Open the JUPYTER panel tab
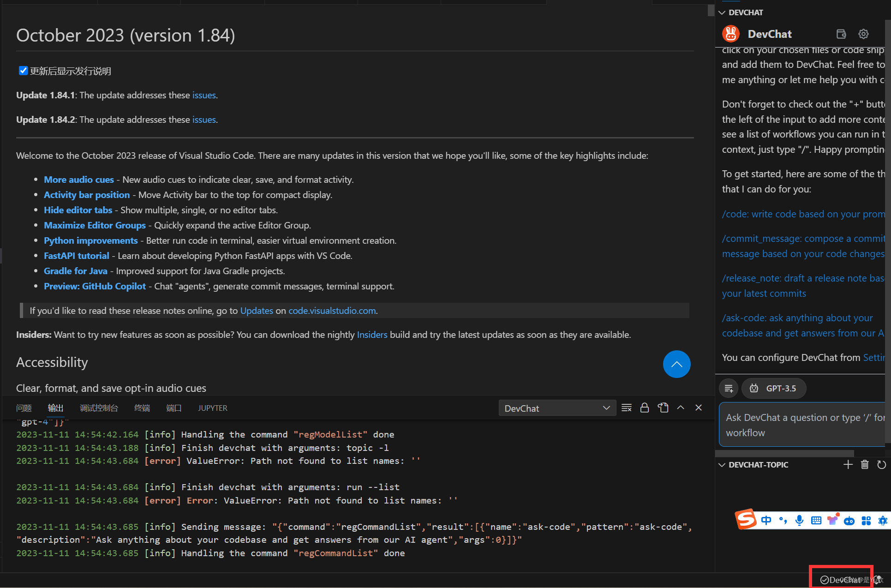The height and width of the screenshot is (588, 891). pyautogui.click(x=213, y=408)
